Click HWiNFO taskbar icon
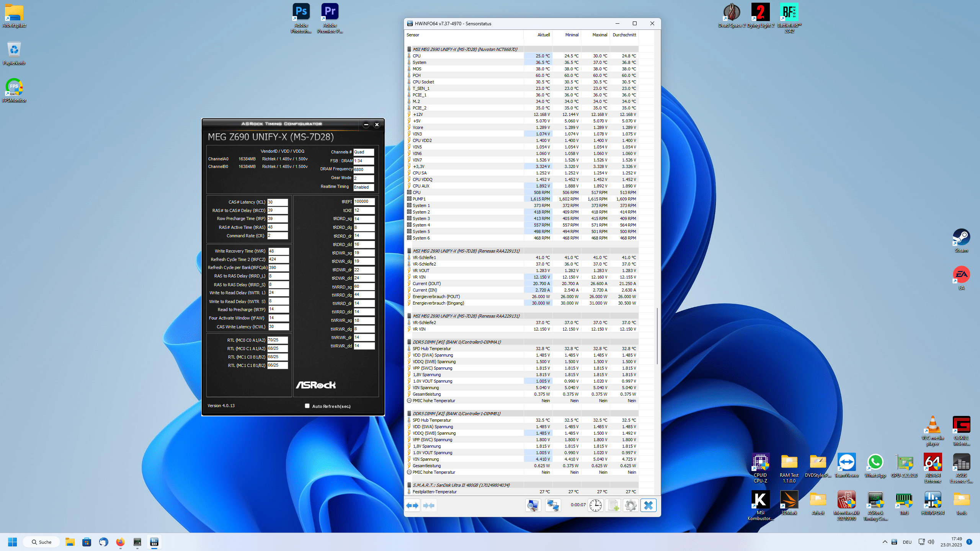The height and width of the screenshot is (551, 980). click(x=154, y=542)
